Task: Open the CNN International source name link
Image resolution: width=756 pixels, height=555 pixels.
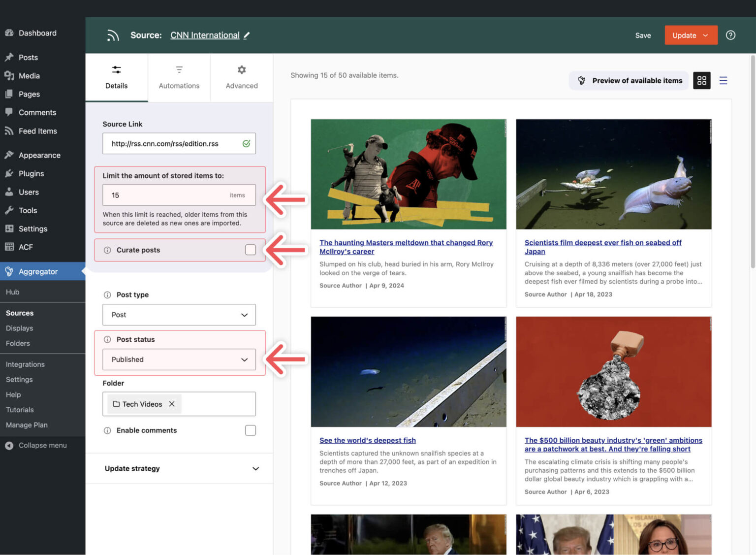Action: coord(205,35)
